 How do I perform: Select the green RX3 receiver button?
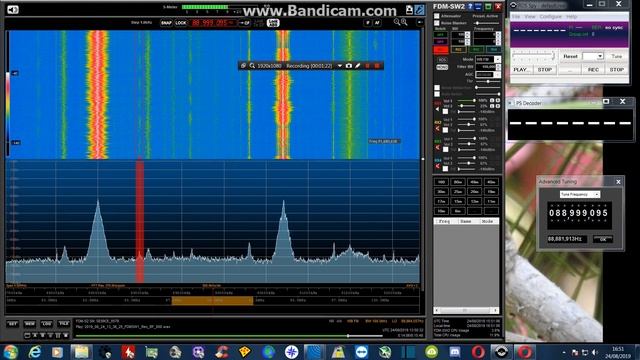[x=476, y=50]
